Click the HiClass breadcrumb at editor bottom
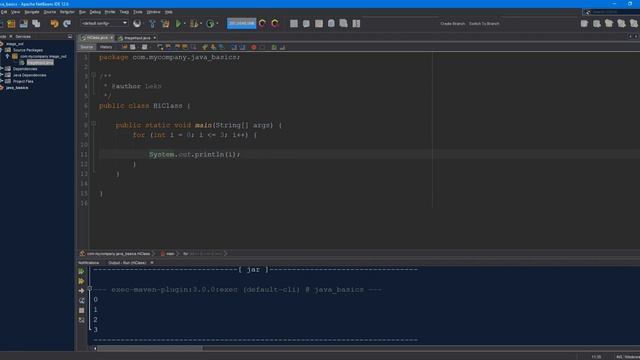Viewport: 640px width, 360px height. (116, 254)
